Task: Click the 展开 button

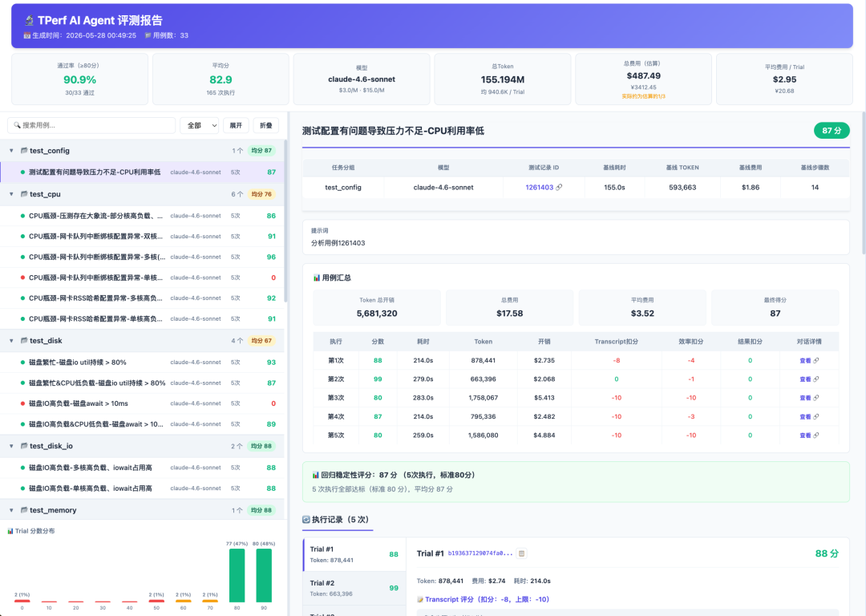Action: coord(236,125)
